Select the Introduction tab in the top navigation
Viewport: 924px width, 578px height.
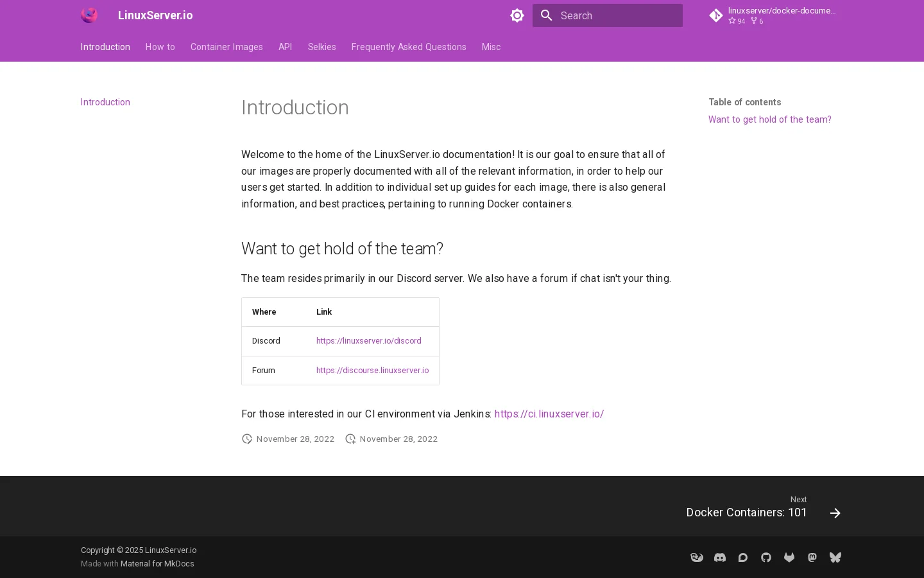click(x=105, y=47)
